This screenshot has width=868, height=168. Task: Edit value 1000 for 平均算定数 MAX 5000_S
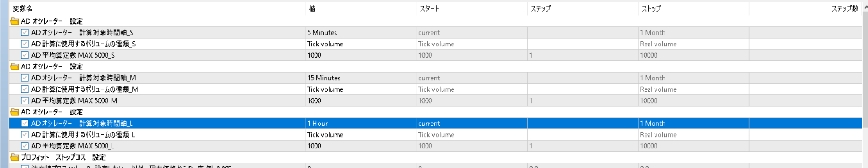[x=360, y=55]
